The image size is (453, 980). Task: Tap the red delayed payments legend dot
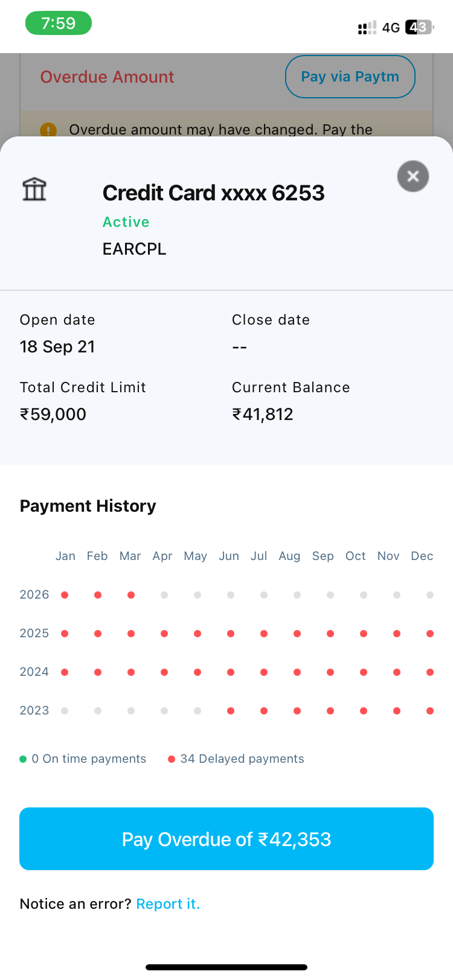[x=172, y=759]
